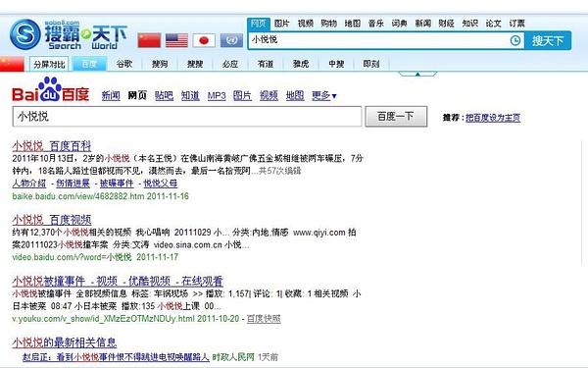Open Baidu 视频 link
Image resolution: width=588 pixels, height=368 pixels.
[269, 96]
